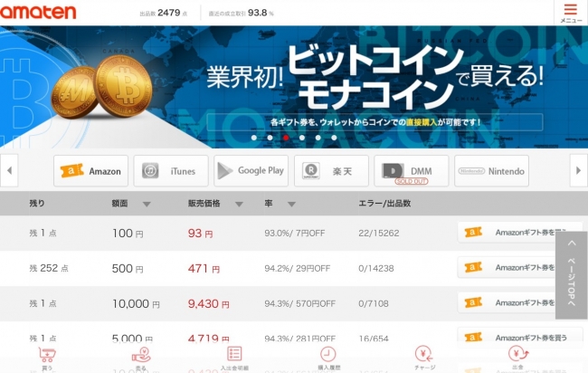
Task: Select the iTunes gift card tab
Action: 171,171
